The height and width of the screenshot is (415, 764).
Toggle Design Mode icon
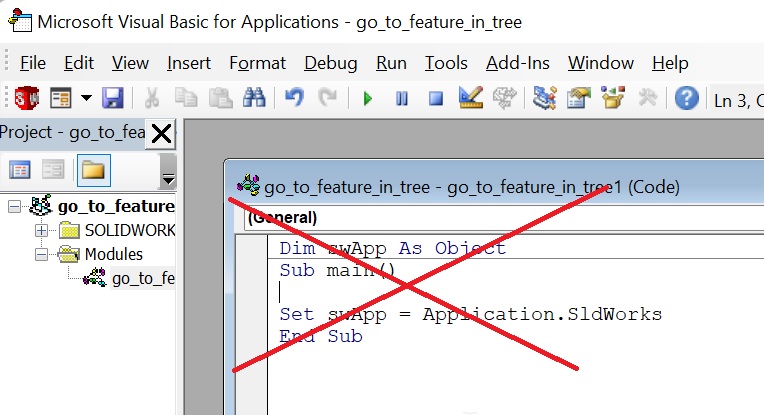click(x=471, y=98)
